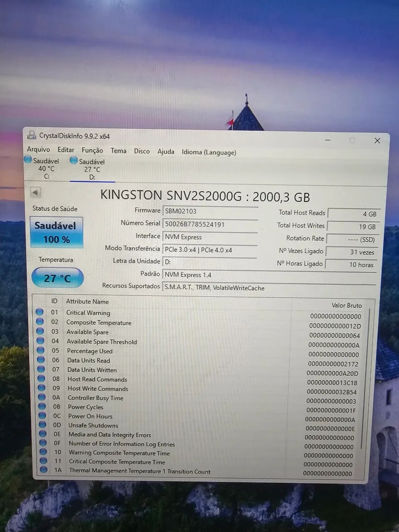The width and height of the screenshot is (399, 532).
Task: Maximize the CrystalDiskInfo window
Action: pos(352,140)
